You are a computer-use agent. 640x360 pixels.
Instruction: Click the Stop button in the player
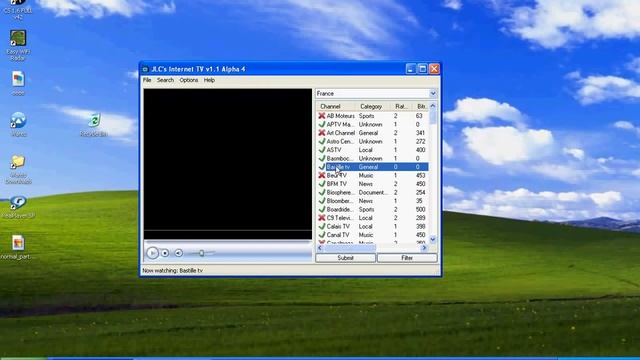[165, 253]
